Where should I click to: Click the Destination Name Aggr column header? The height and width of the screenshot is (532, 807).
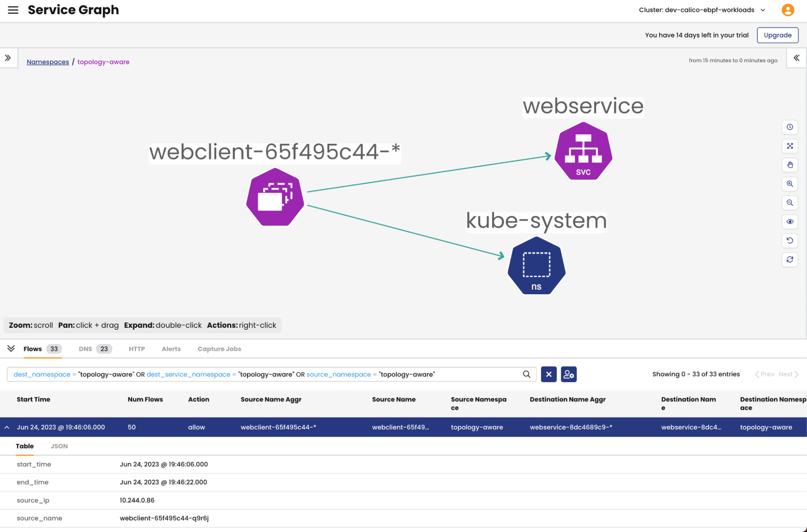[x=568, y=399]
